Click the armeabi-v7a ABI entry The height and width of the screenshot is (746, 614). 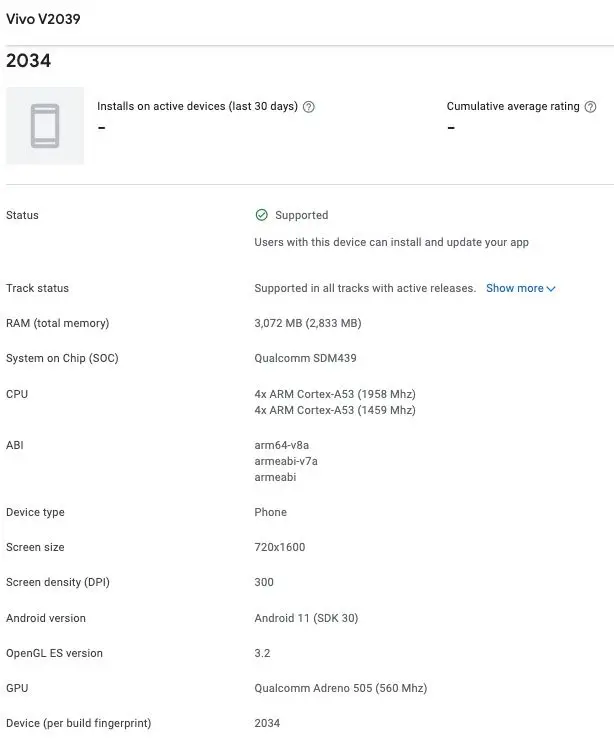[286, 461]
